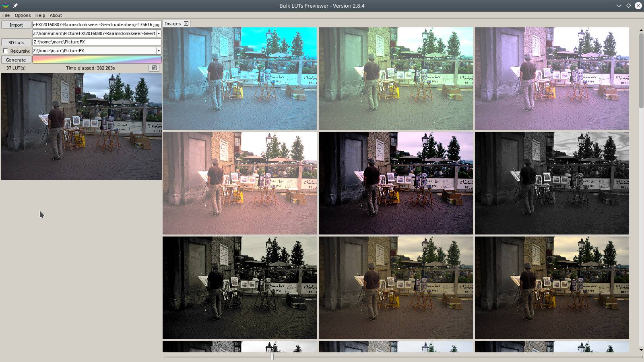
Task: Select the warm pink-tinted LUT preview
Action: (x=239, y=183)
